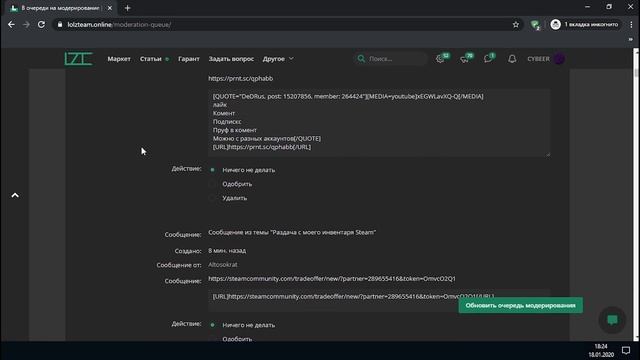640x360 pixels.
Task: Open the first badge counter icon near search
Action: [441, 59]
